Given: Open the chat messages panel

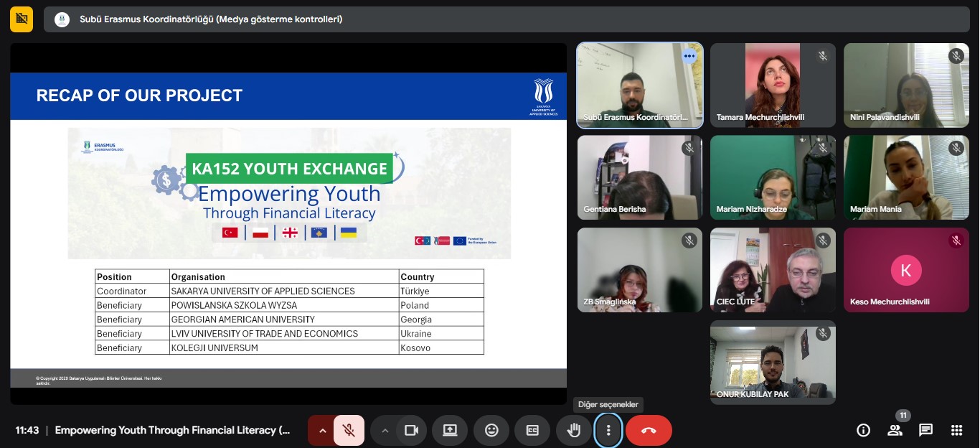Looking at the screenshot, I should pyautogui.click(x=926, y=430).
